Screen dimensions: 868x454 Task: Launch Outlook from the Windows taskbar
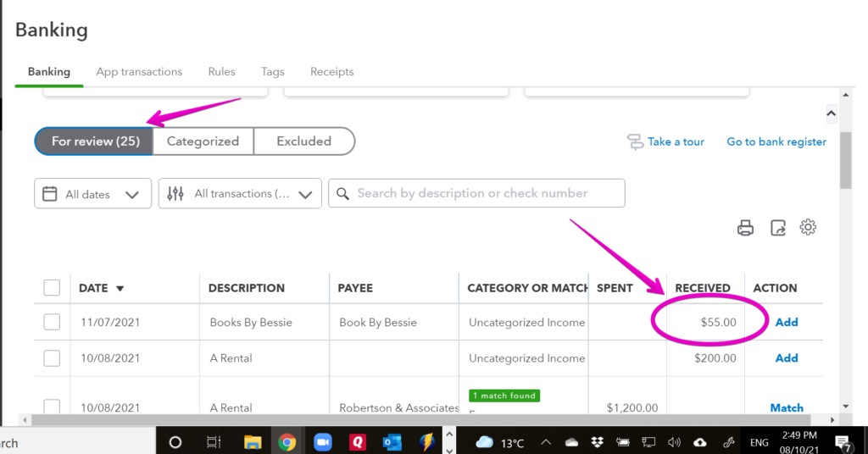392,442
